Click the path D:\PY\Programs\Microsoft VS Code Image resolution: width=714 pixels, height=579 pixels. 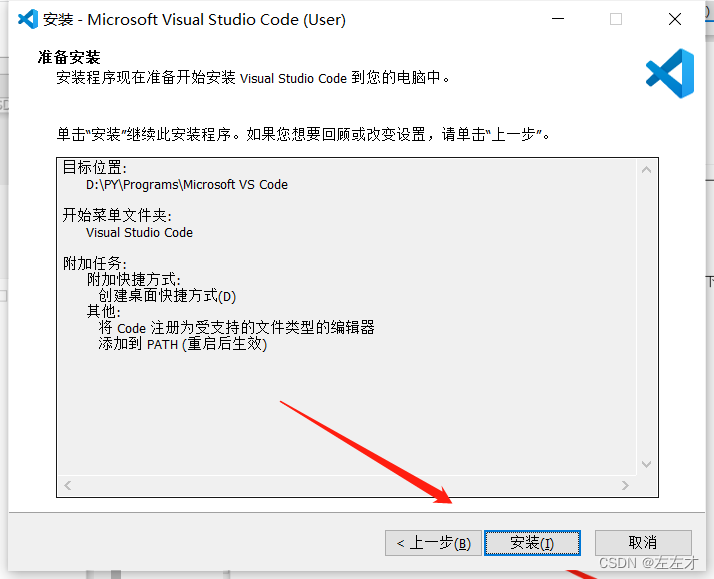coord(187,185)
